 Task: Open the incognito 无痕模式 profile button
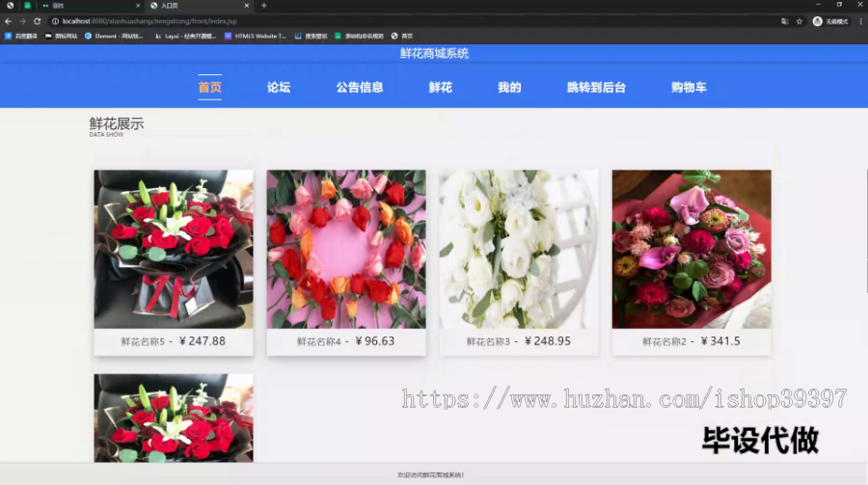click(x=830, y=21)
